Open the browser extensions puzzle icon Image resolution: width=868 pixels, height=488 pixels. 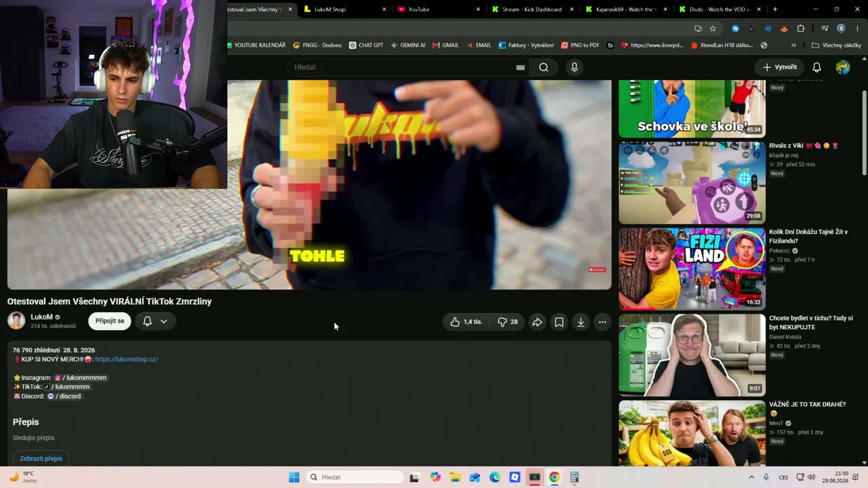801,28
